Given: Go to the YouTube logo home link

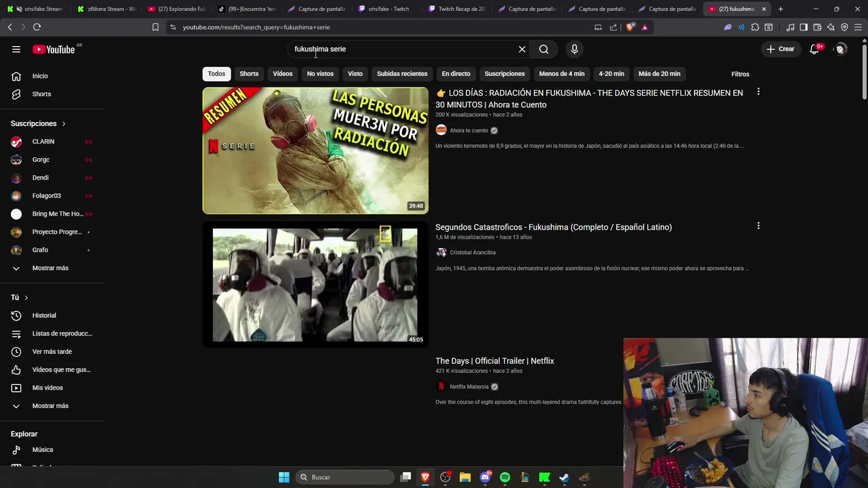Looking at the screenshot, I should pyautogui.click(x=54, y=49).
